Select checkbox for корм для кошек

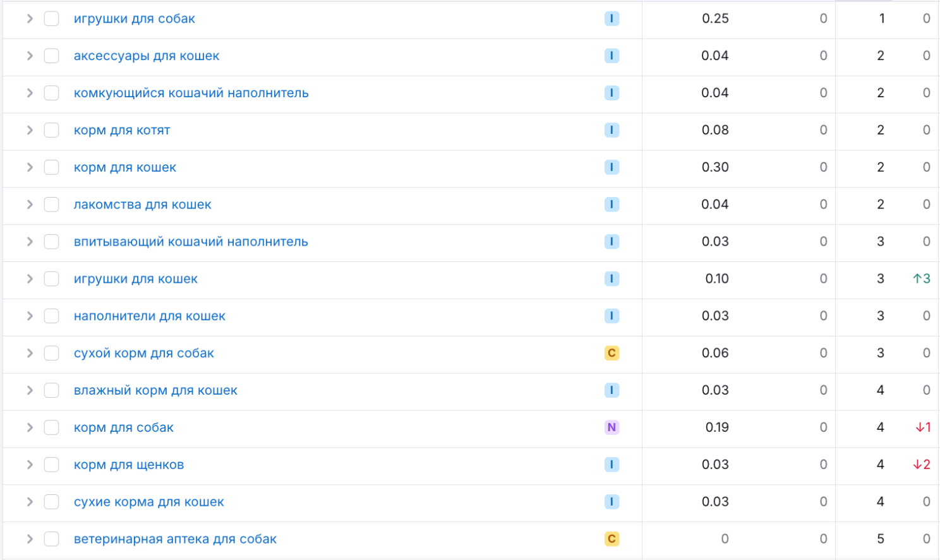[52, 167]
